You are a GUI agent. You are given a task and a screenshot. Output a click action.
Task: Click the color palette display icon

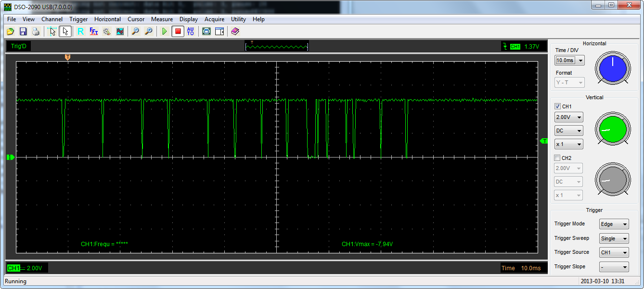click(x=107, y=31)
